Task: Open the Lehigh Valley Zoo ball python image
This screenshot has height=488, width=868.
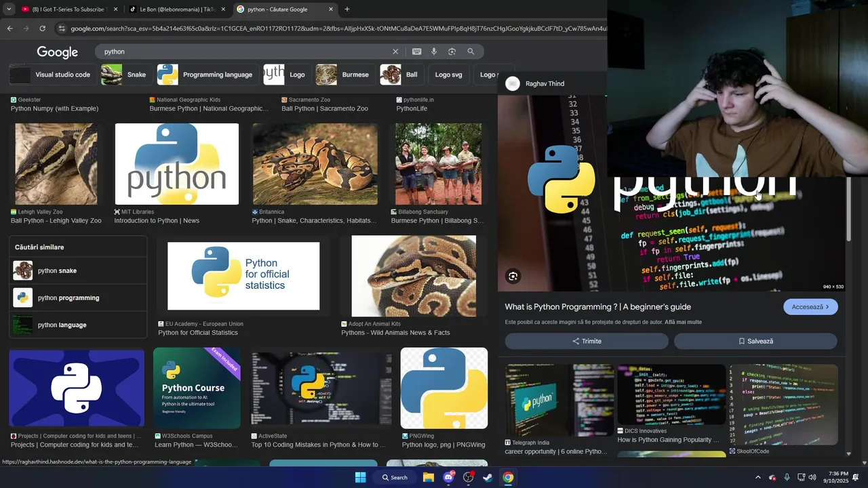Action: [x=56, y=164]
